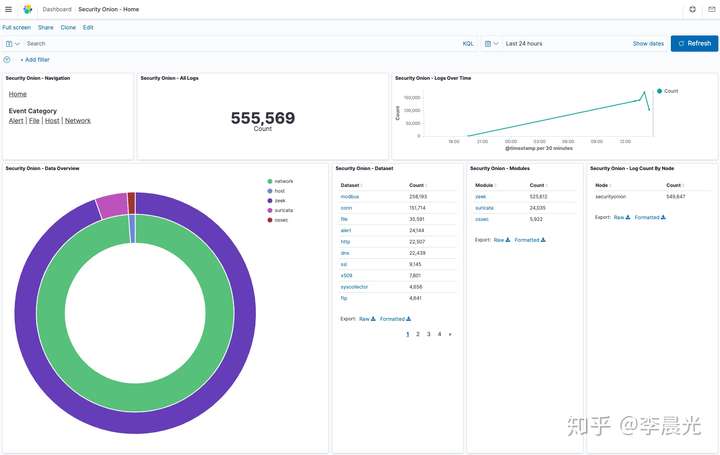Click the red ossec donut segment
This screenshot has width=720, height=455.
click(x=132, y=203)
